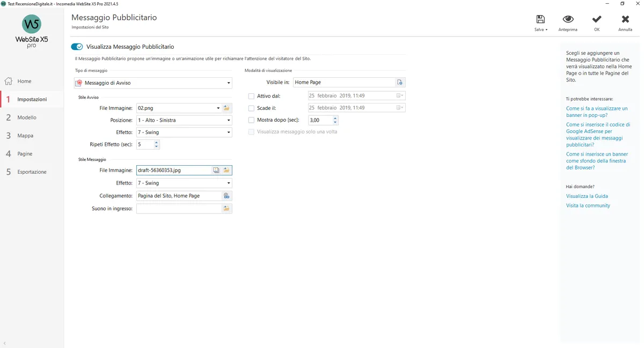This screenshot has height=348, width=644.
Task: Check the Scade il checkbox
Action: click(251, 108)
